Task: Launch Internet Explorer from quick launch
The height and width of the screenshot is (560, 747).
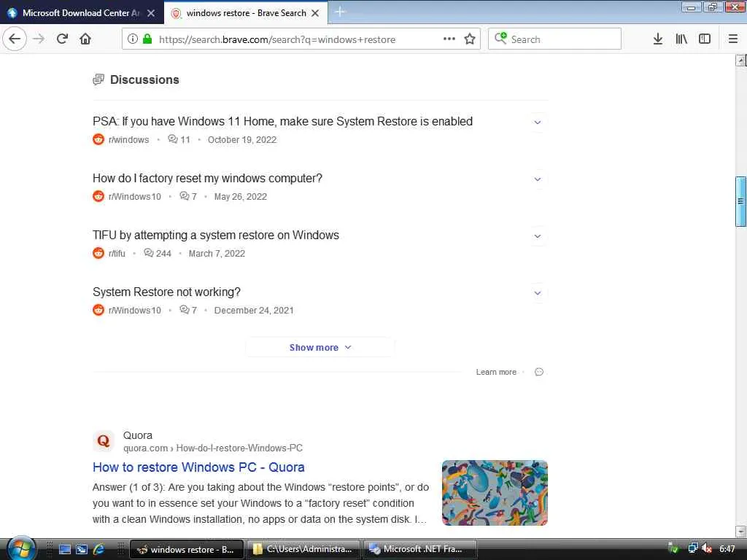Action: [x=99, y=549]
